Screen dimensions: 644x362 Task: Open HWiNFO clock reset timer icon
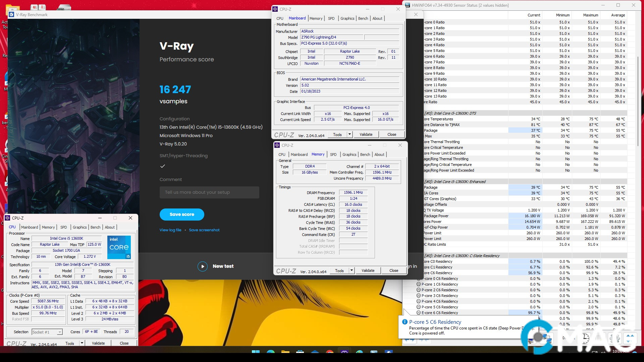[x=585, y=338]
